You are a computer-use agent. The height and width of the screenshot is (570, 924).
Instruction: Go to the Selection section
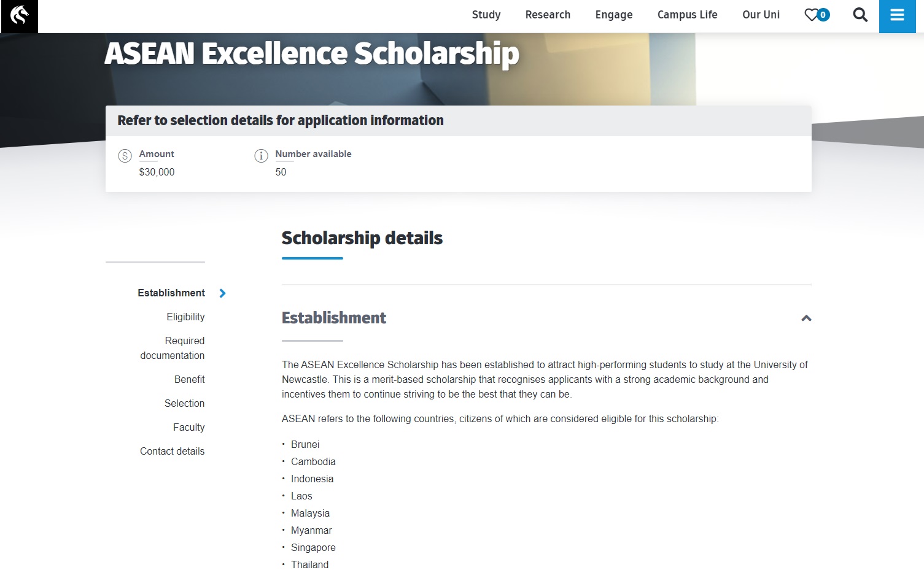click(x=184, y=403)
